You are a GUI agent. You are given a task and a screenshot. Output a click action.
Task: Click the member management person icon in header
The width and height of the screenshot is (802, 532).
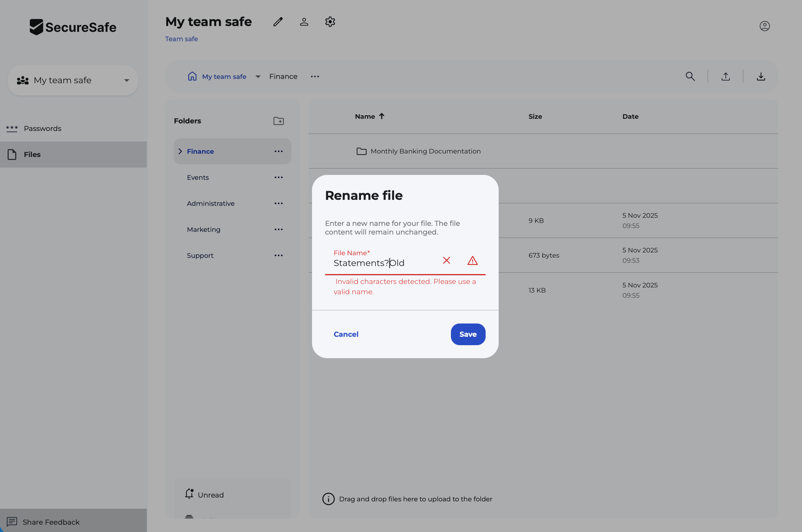304,22
